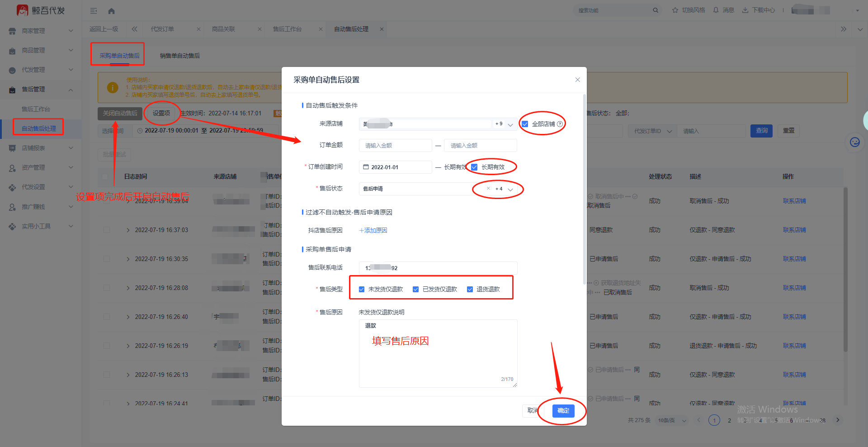868x447 pixels.
Task: Toggle the 全部店铺 checkbox
Action: 525,124
